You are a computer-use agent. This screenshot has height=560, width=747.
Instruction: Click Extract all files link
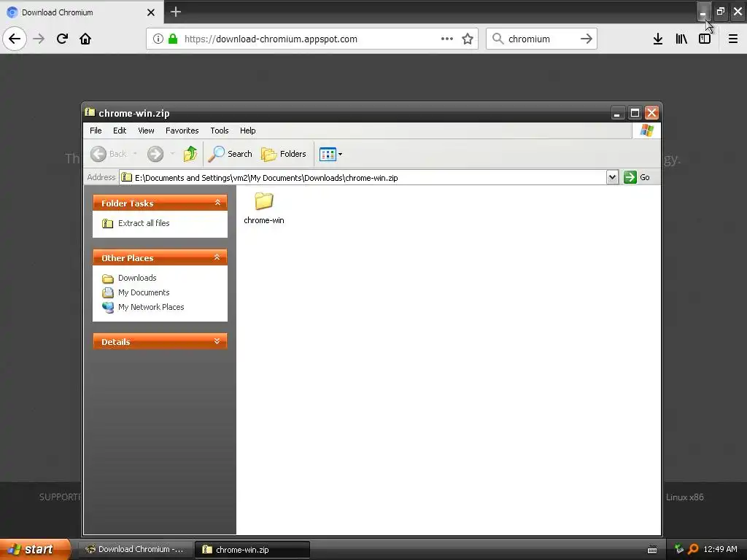tap(144, 223)
